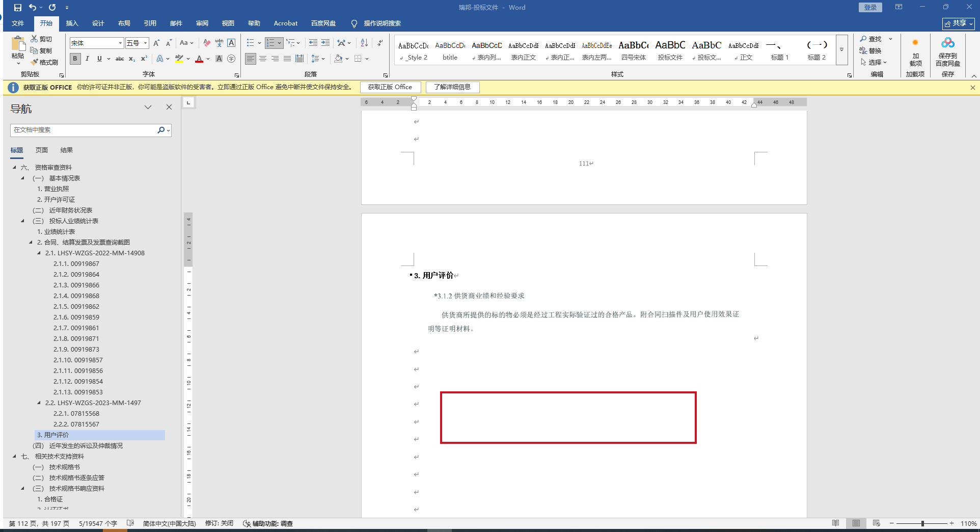Right-align the paragraph
The width and height of the screenshot is (980, 532).
tap(275, 59)
